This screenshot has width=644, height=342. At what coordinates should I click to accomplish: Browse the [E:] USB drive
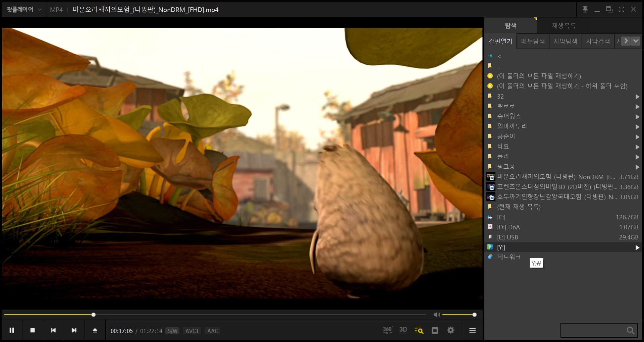tap(563, 237)
